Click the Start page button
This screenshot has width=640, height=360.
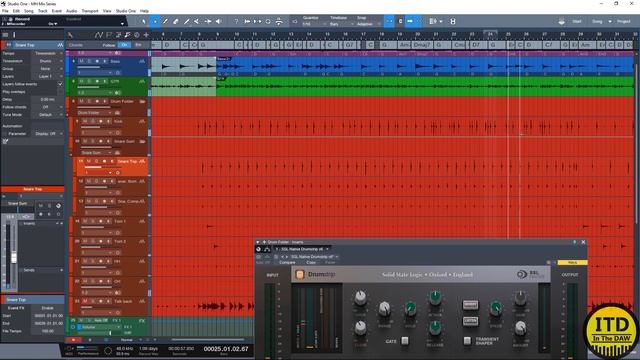click(577, 21)
